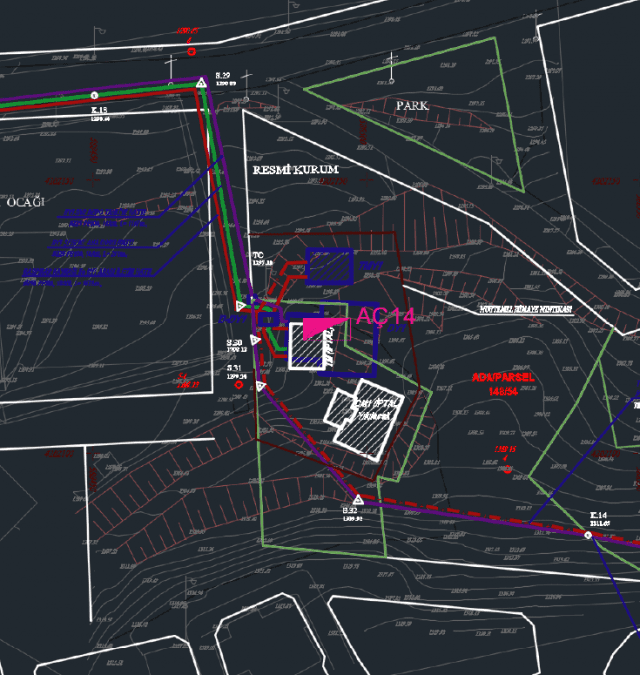Click the PARK label text
The image size is (640, 675).
pos(412,105)
